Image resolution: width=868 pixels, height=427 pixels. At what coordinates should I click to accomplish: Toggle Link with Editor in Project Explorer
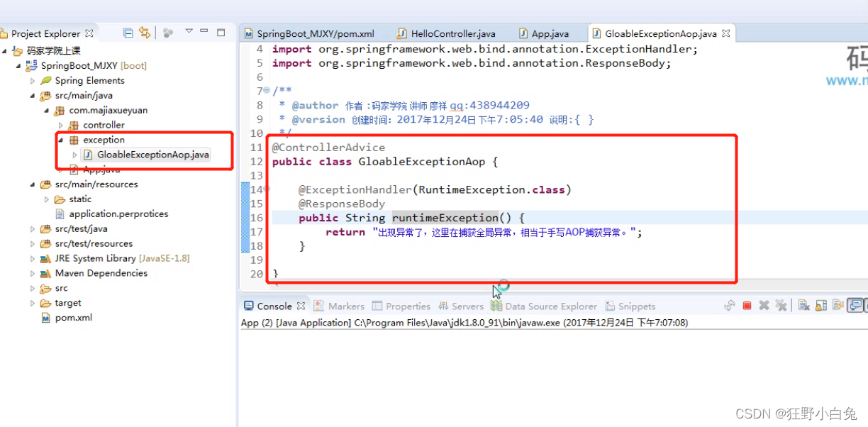point(145,33)
